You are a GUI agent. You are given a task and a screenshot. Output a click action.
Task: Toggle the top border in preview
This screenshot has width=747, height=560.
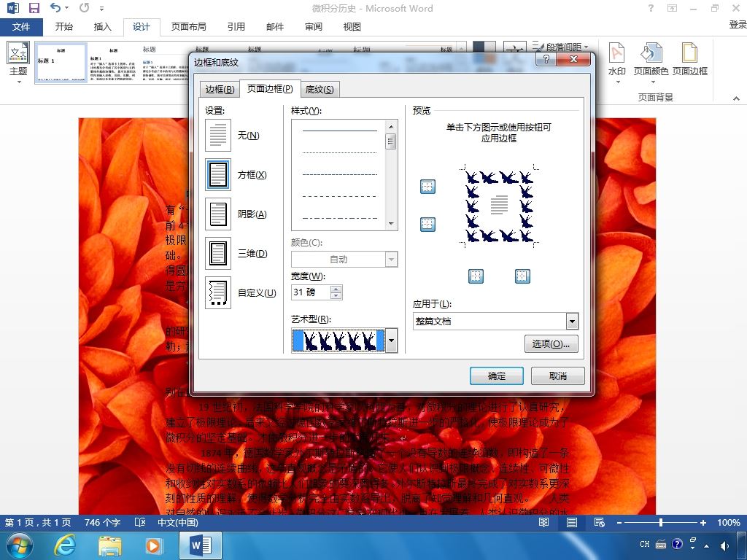tap(427, 187)
